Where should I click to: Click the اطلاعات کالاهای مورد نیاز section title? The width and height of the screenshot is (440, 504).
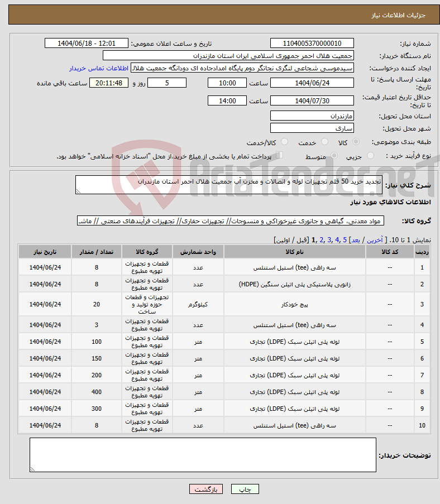click(x=390, y=202)
